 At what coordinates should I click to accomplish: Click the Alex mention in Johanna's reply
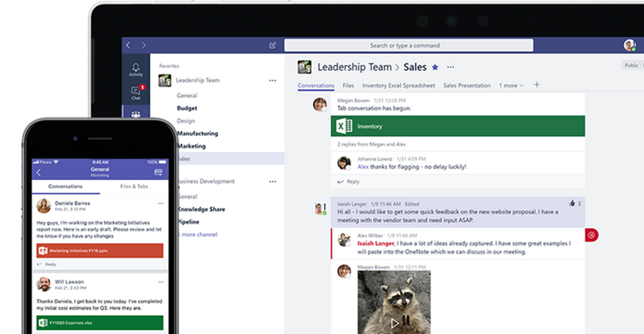(x=363, y=167)
